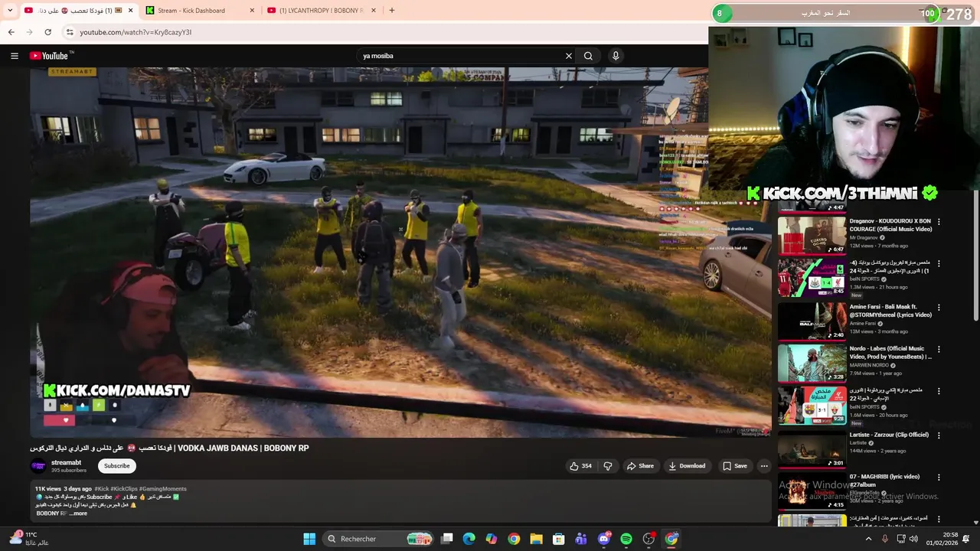Launch Spotify from the taskbar
980x551 pixels.
626,539
